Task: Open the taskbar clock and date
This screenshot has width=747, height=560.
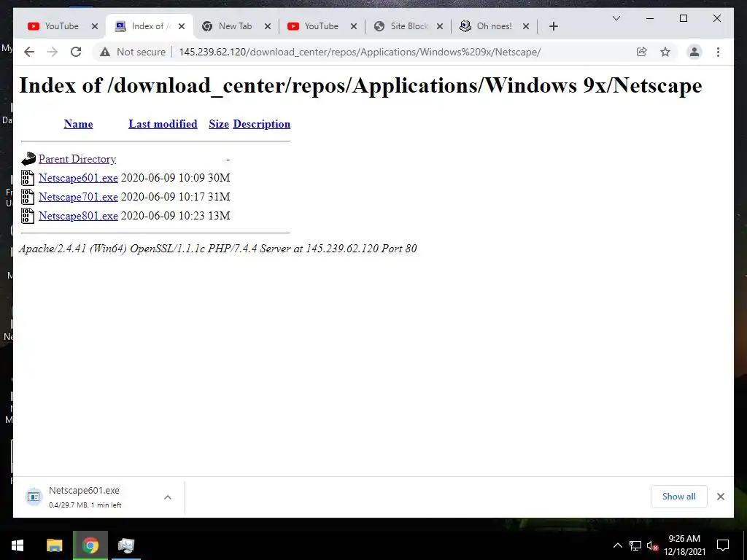Action: click(684, 545)
